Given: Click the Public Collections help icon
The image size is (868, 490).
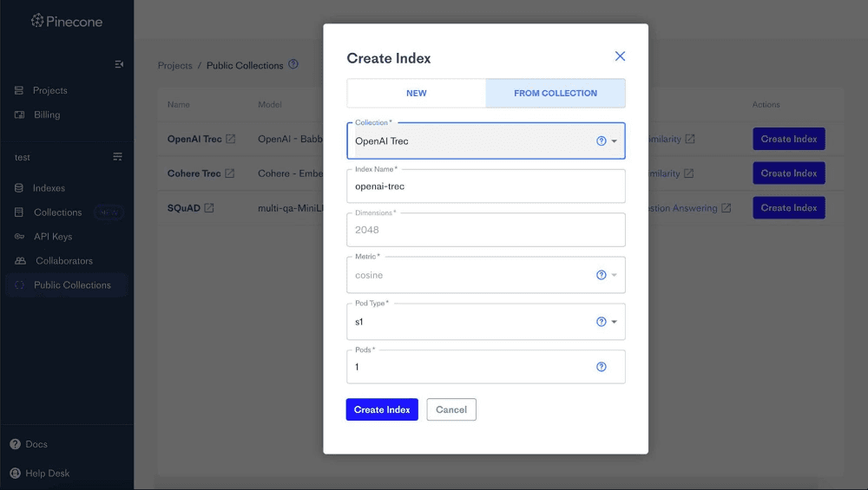Looking at the screenshot, I should pyautogui.click(x=293, y=64).
